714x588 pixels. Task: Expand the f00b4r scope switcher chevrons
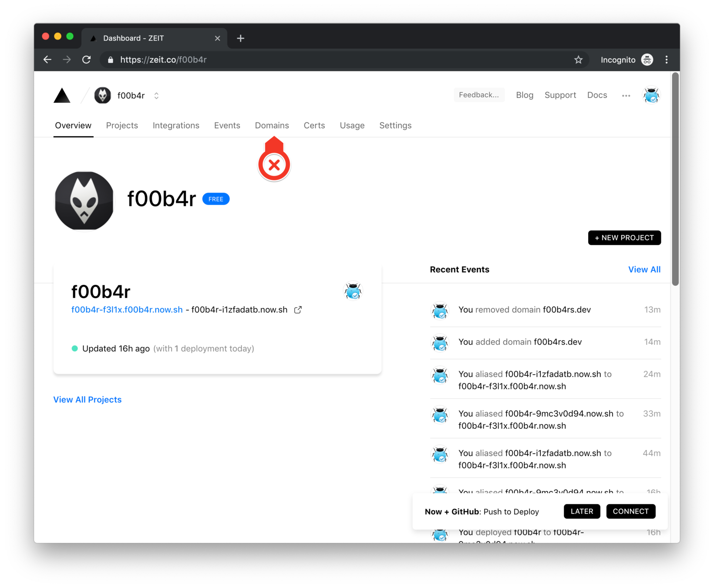tap(156, 96)
